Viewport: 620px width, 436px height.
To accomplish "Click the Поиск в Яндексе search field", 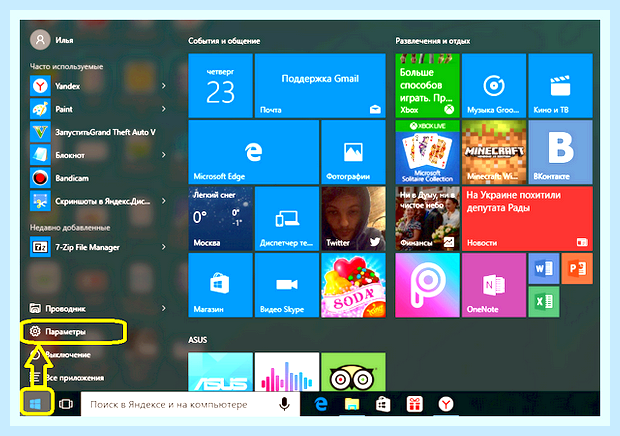I will (190, 404).
